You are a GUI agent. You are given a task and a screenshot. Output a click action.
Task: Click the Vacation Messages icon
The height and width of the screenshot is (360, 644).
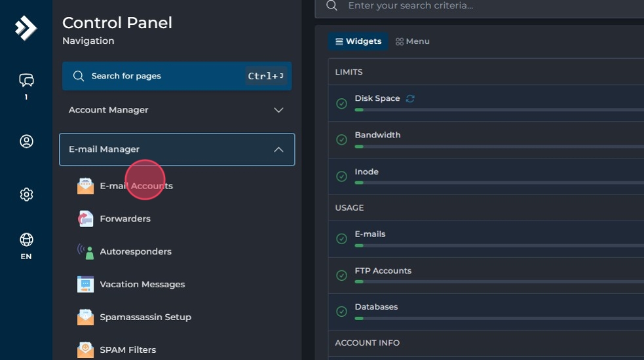coord(85,284)
